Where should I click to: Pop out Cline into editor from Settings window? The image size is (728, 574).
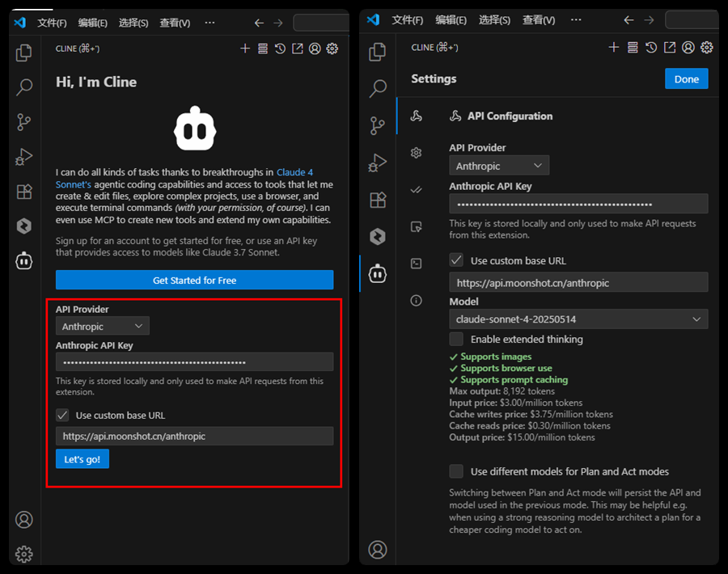tap(670, 48)
